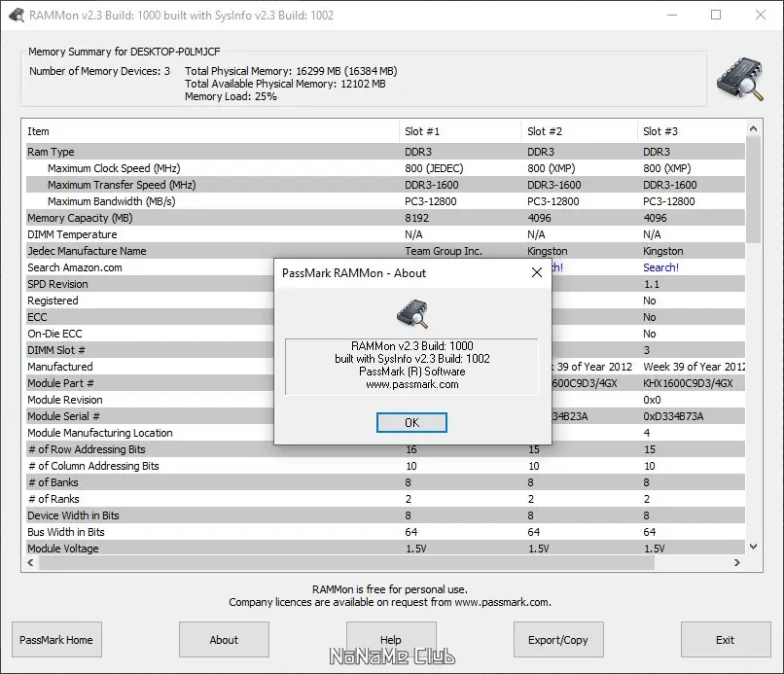Select the On-Die ECC row label

click(x=54, y=334)
